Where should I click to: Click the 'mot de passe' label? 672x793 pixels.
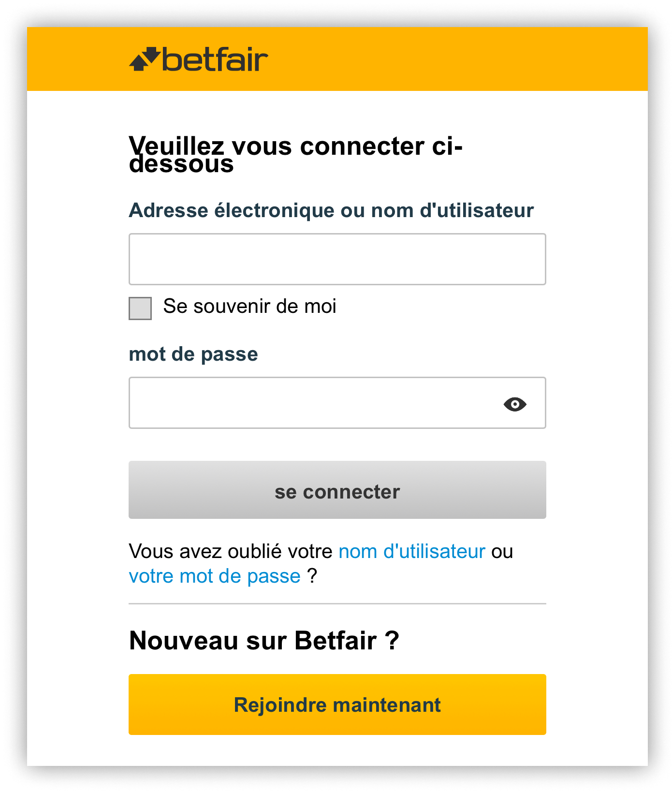tap(193, 354)
